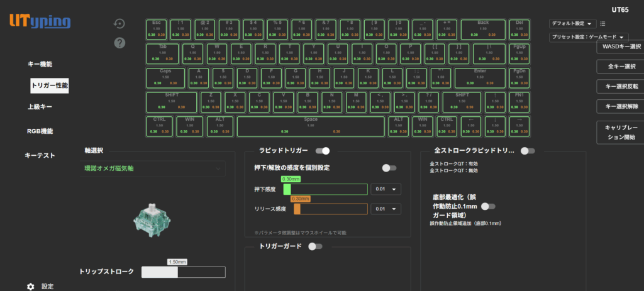
Task: Turn on 全ストロークラピッドトリガー toggle
Action: (x=528, y=151)
